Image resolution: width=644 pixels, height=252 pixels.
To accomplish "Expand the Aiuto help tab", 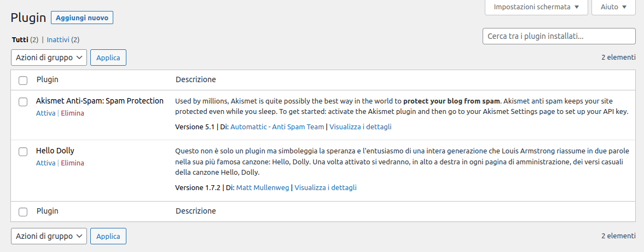I will [613, 7].
